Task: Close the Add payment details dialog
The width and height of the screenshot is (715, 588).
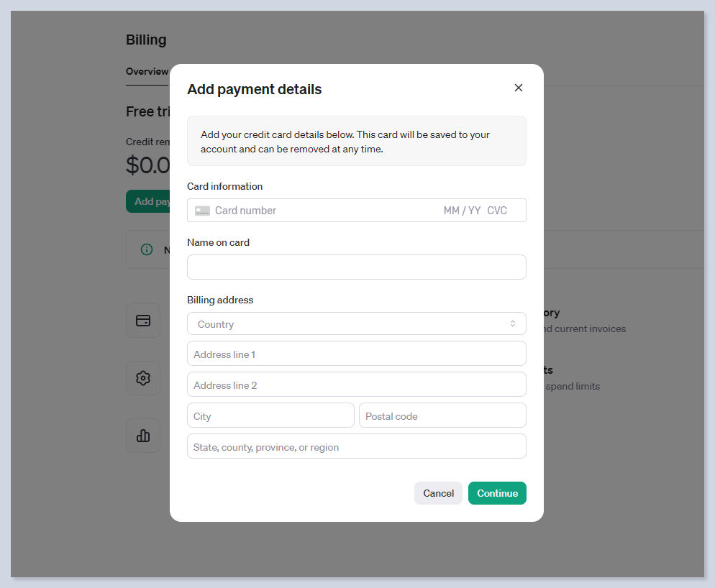Action: [x=519, y=88]
